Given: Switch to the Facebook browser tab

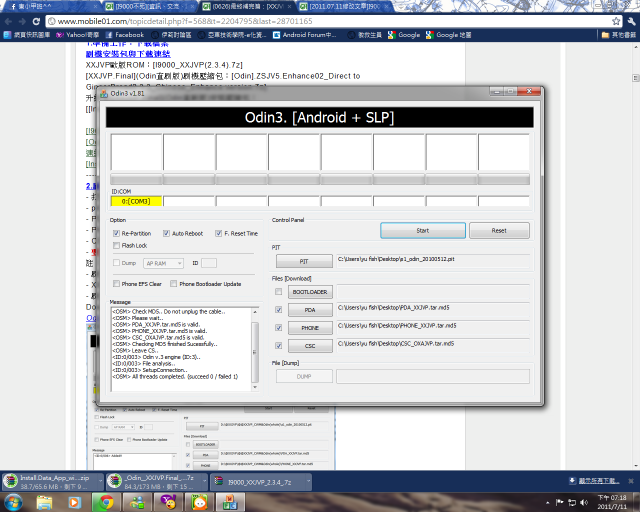Looking at the screenshot, I should pyautogui.click(x=51, y=7).
